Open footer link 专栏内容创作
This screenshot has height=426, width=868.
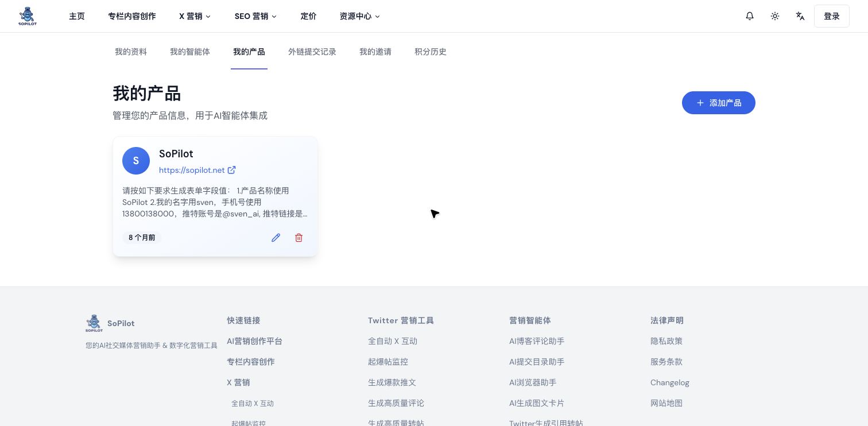pyautogui.click(x=251, y=362)
